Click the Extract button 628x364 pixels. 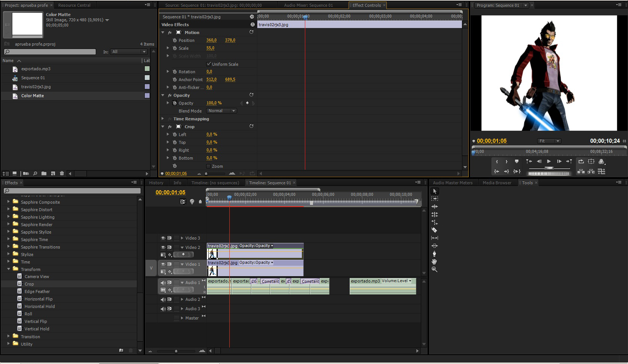point(591,172)
